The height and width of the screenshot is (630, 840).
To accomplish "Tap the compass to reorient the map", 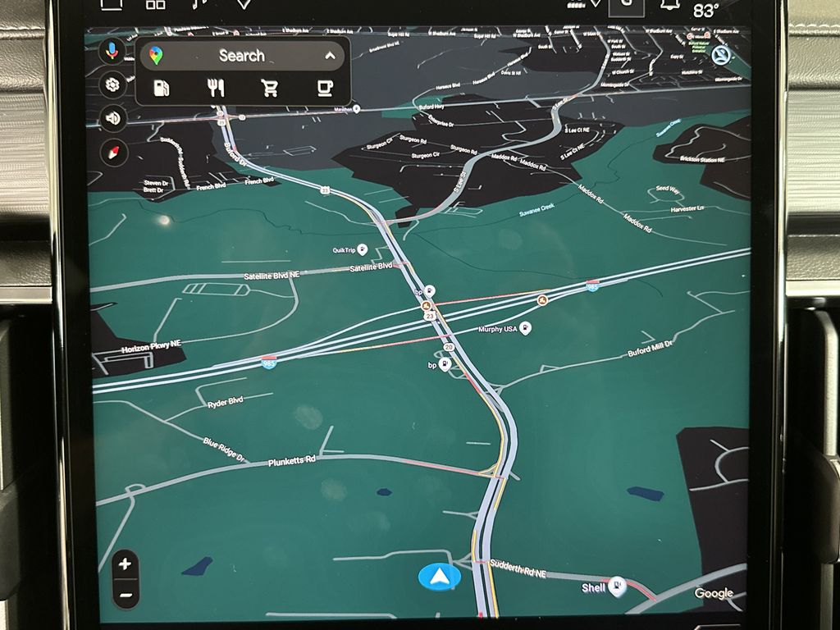I will (114, 153).
